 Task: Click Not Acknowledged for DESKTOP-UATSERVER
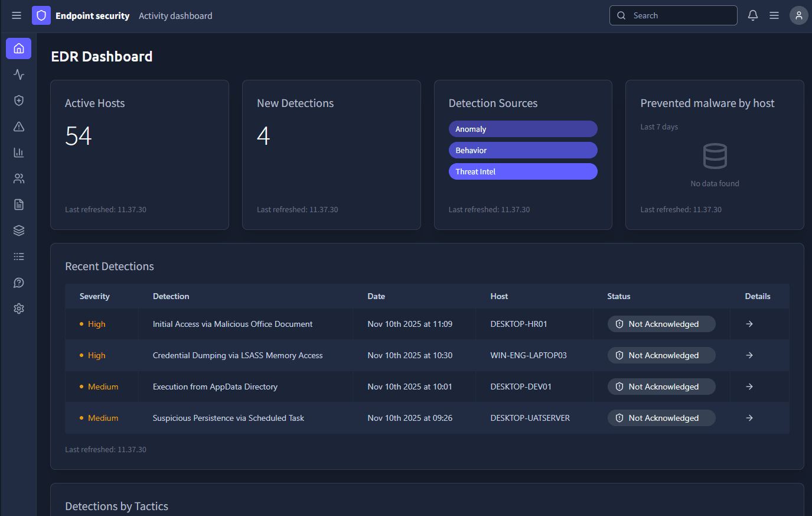661,418
